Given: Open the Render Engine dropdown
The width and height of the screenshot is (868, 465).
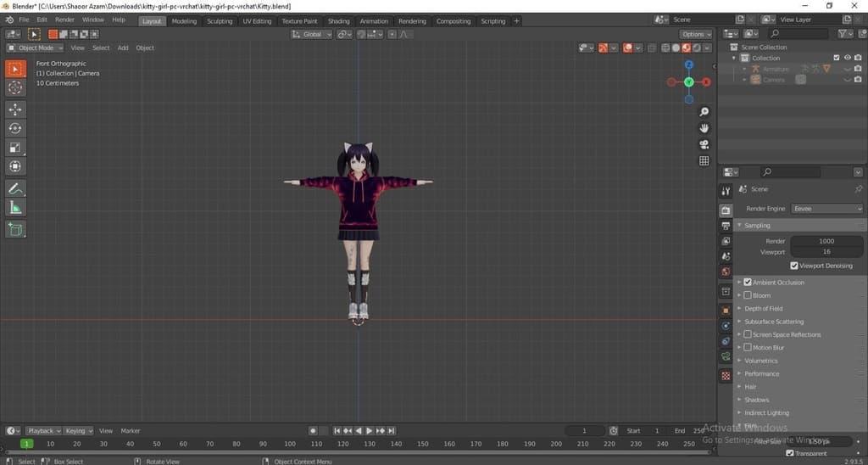Looking at the screenshot, I should pos(826,209).
